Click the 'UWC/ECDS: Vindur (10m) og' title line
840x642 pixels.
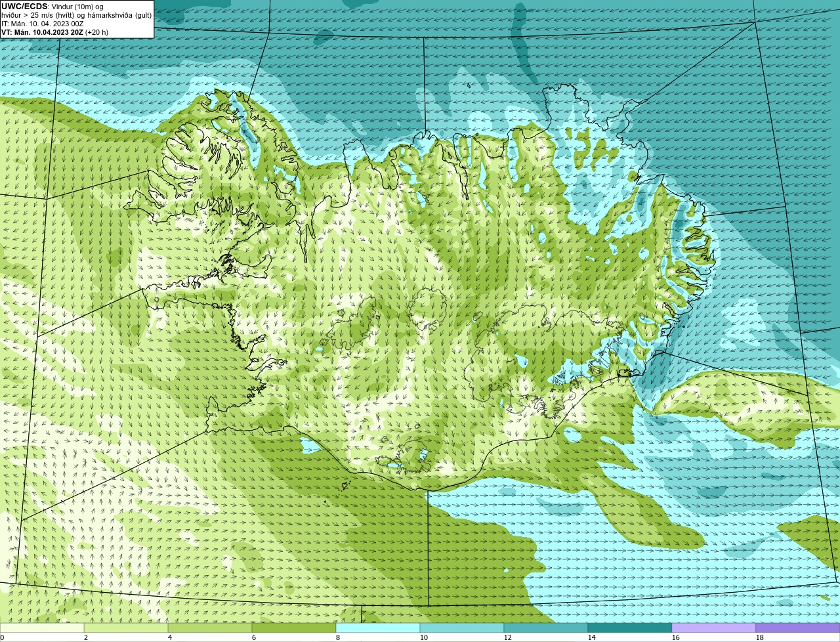[52, 6]
